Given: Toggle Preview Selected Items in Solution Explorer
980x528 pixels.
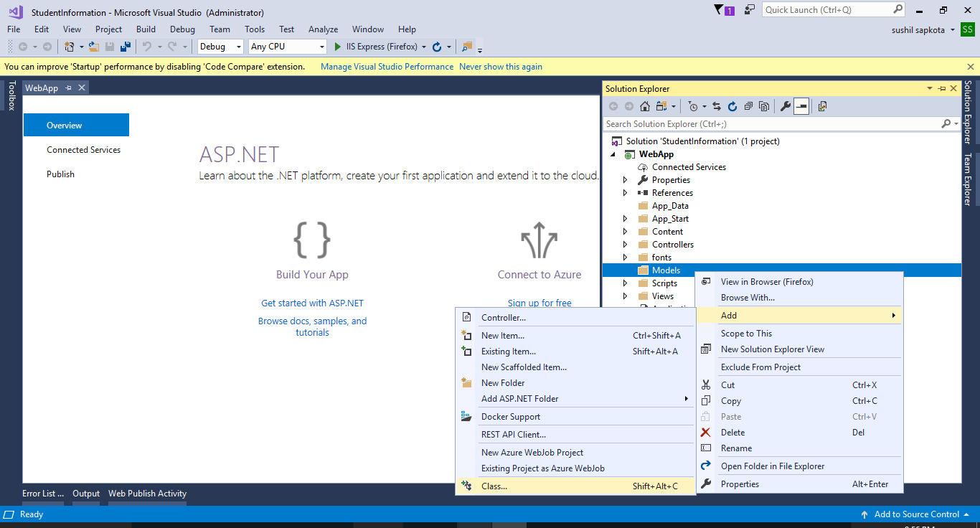Looking at the screenshot, I should coord(801,106).
